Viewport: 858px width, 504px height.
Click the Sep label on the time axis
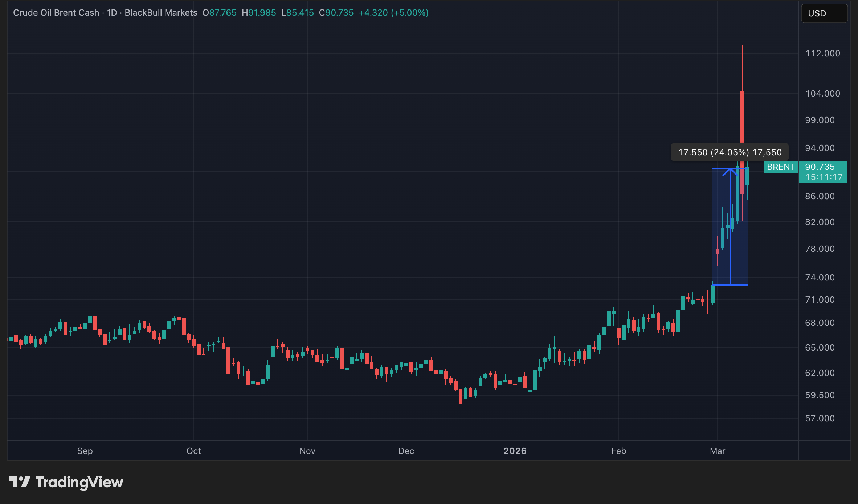tap(85, 451)
